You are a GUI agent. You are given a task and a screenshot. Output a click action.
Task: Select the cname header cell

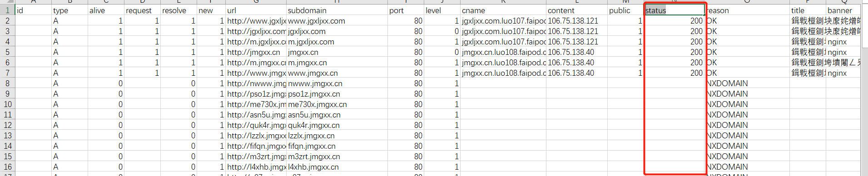[503, 10]
